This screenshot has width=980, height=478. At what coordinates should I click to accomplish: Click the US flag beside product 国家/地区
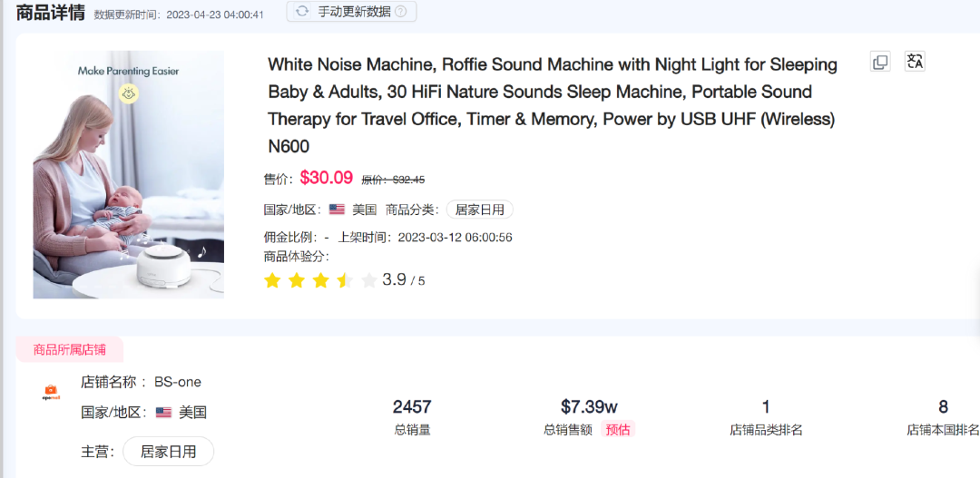[337, 210]
